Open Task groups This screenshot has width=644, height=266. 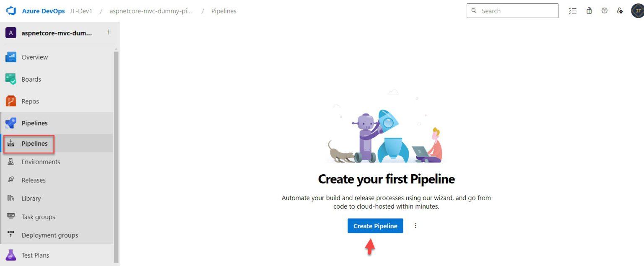pyautogui.click(x=38, y=217)
